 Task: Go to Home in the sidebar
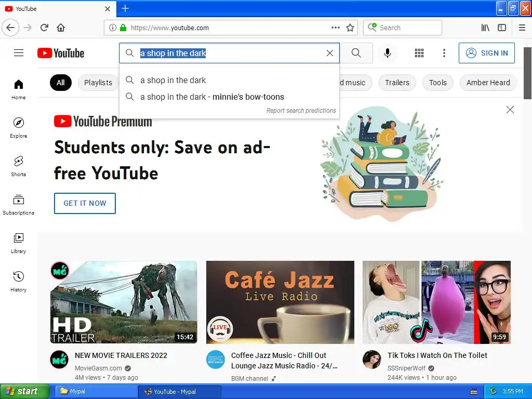(19, 90)
